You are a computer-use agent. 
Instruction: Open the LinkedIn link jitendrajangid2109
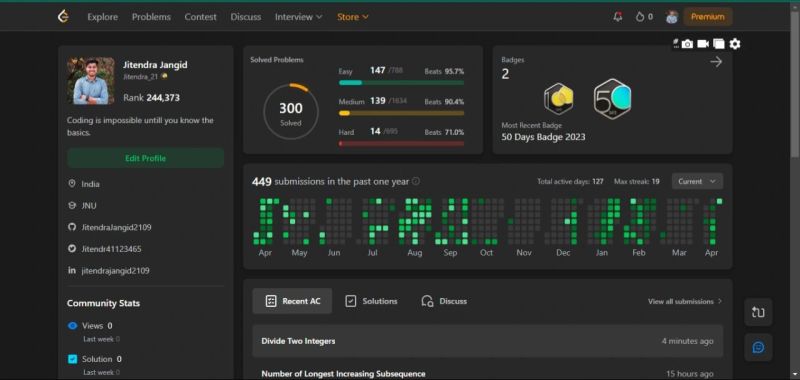(115, 271)
